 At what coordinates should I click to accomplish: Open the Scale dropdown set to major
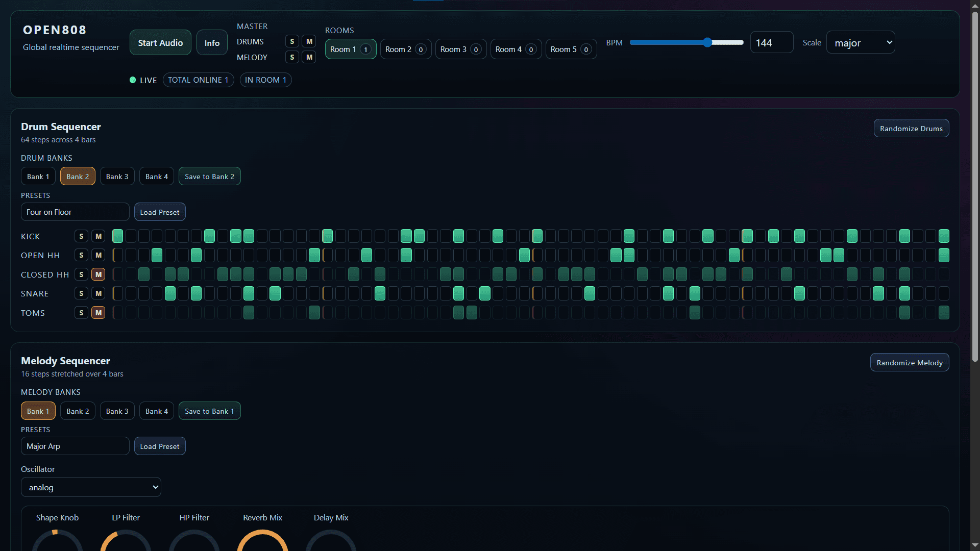coord(861,42)
